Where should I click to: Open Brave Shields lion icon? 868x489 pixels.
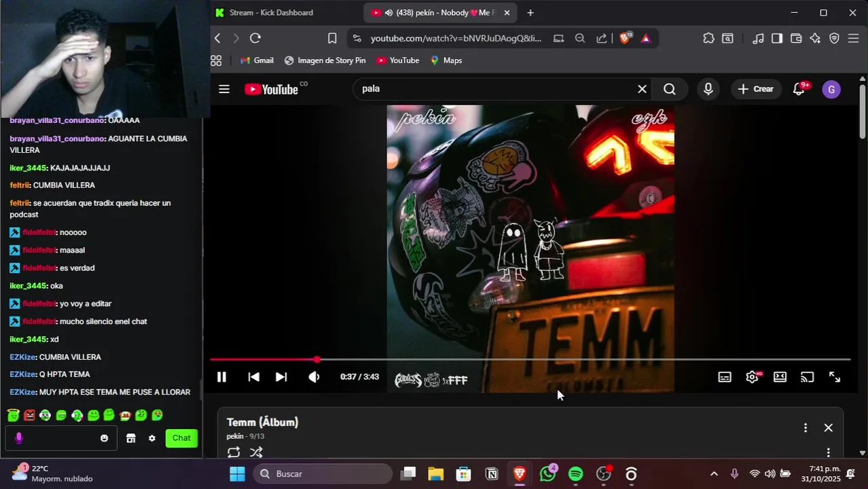(x=625, y=38)
